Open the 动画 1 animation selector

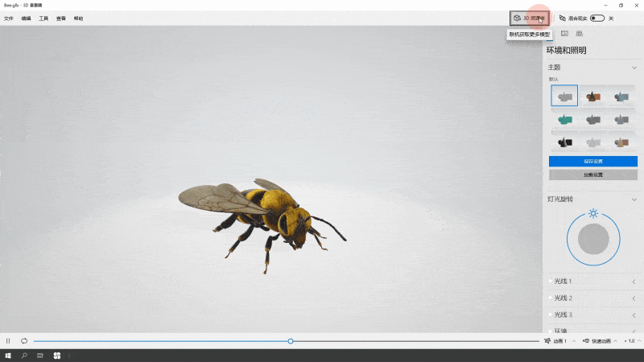click(559, 341)
